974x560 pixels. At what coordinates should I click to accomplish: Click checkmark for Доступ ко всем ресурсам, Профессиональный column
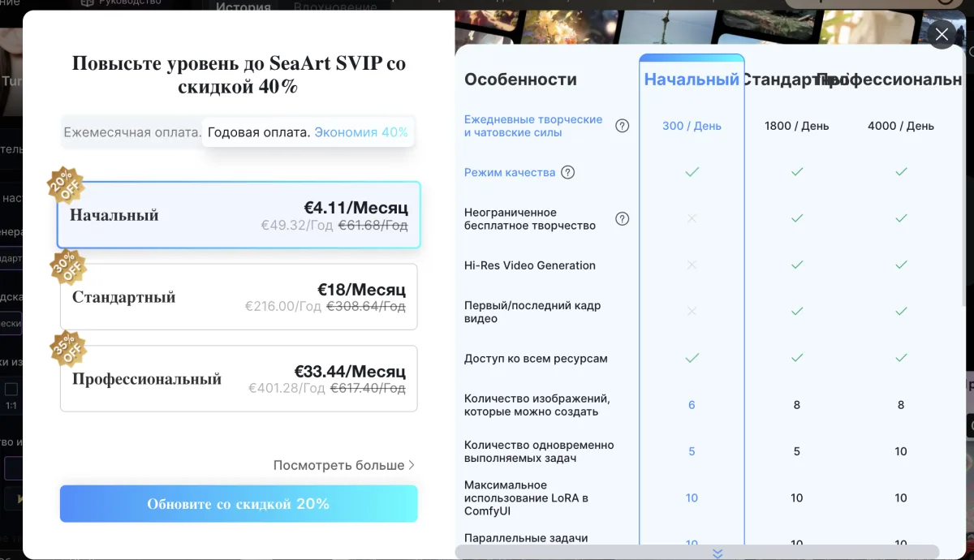(901, 358)
